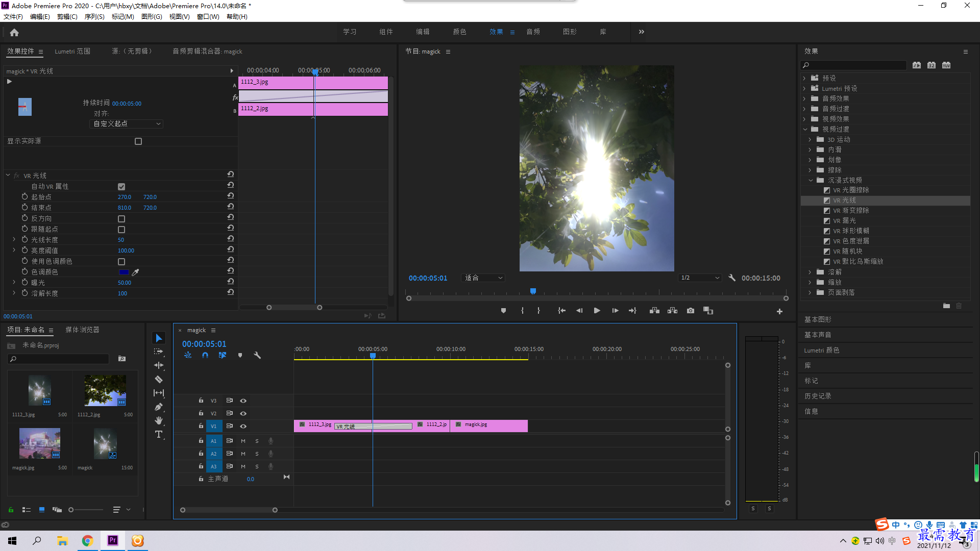
Task: Click the accelerated effects filter icon
Action: pos(917,65)
